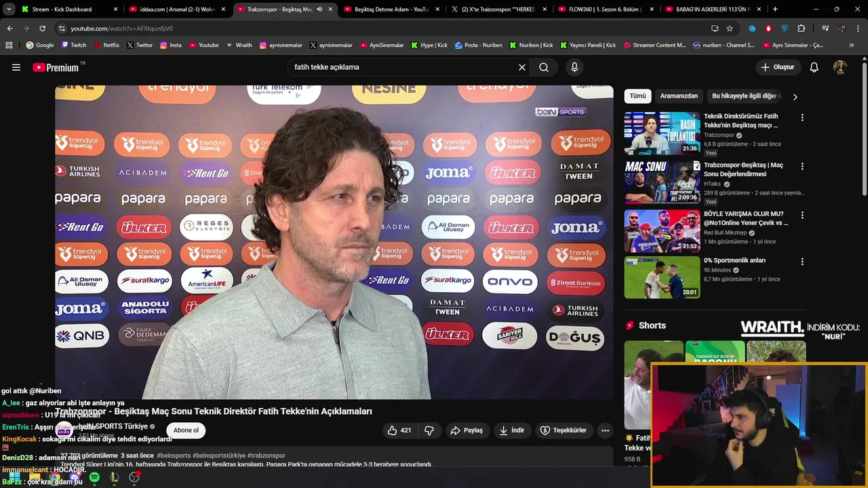Open Chrome icon on the taskbar
The width and height of the screenshot is (868, 488).
click(x=54, y=478)
